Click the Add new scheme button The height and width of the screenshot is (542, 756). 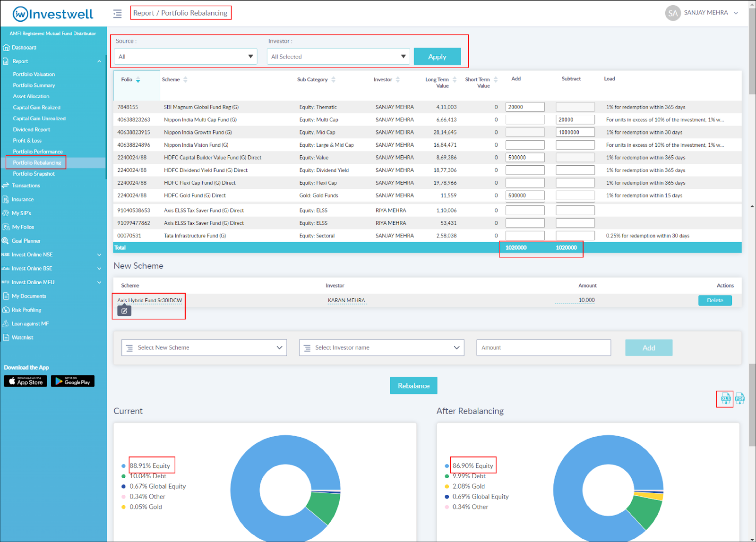[649, 348]
